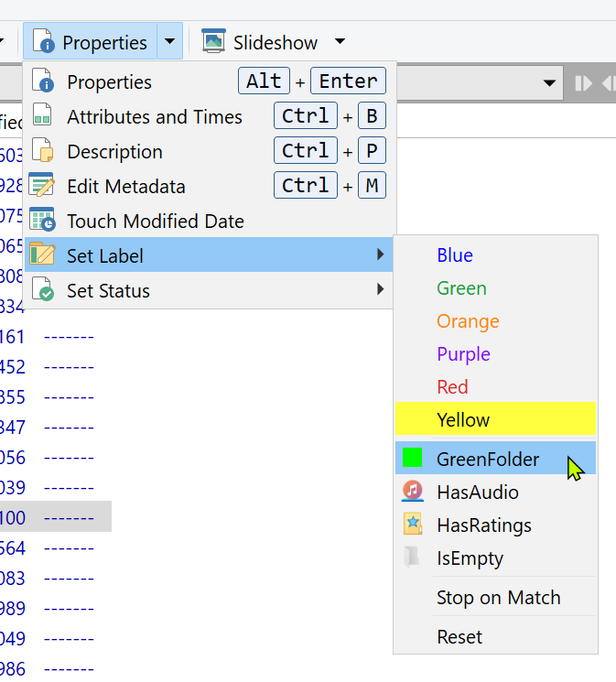This screenshot has height=682, width=616.
Task: Click the row ending in 564
Action: pyautogui.click(x=47, y=547)
